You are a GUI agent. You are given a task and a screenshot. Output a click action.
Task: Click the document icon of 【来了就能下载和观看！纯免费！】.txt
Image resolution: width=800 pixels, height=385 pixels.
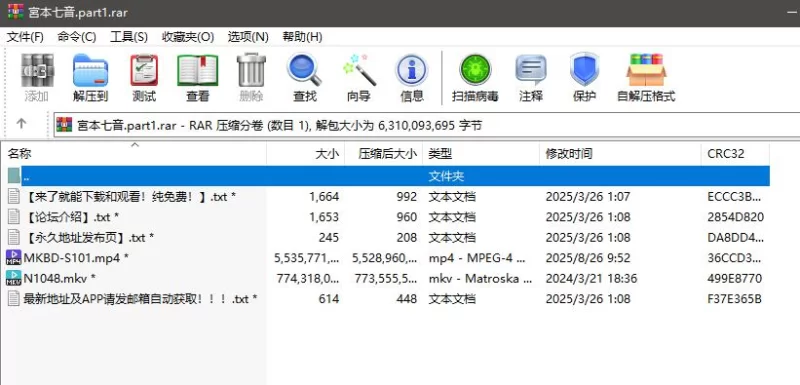tap(14, 196)
